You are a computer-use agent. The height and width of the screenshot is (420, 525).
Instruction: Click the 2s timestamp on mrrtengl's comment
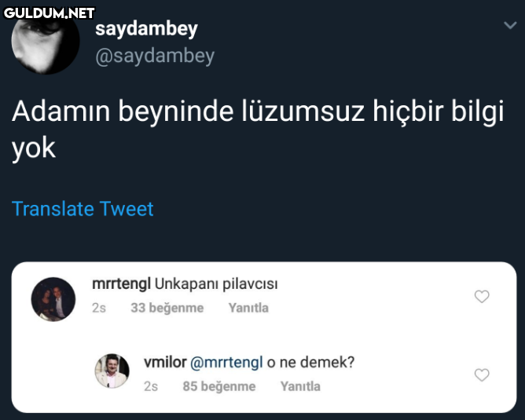(99, 308)
